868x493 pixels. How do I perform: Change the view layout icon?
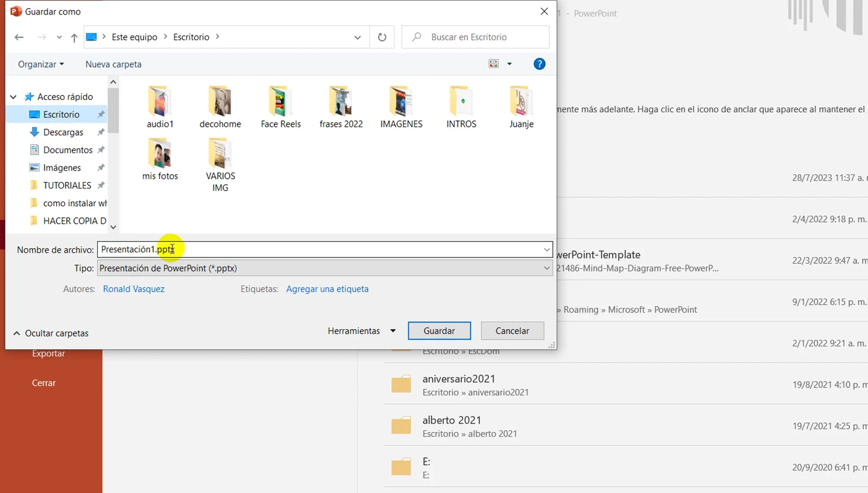click(494, 64)
